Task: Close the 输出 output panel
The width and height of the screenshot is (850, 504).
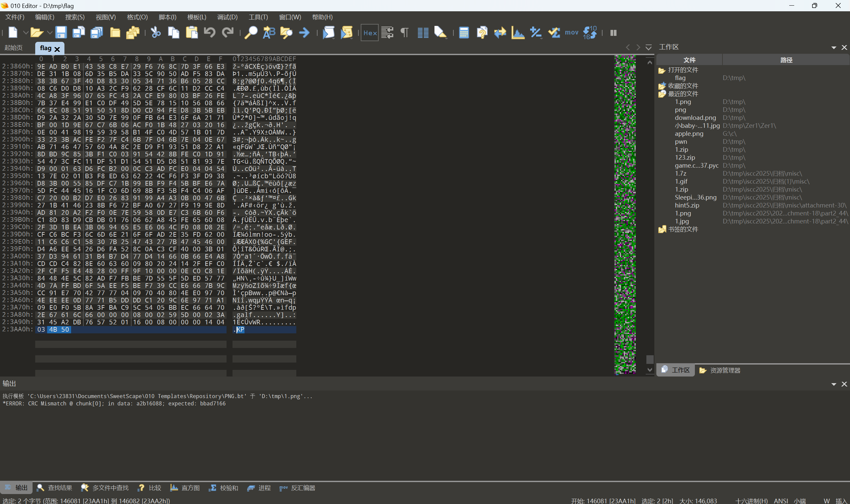Action: (x=844, y=384)
